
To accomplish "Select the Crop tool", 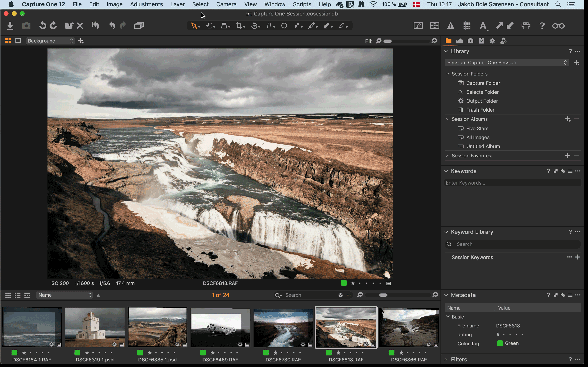I will (239, 26).
